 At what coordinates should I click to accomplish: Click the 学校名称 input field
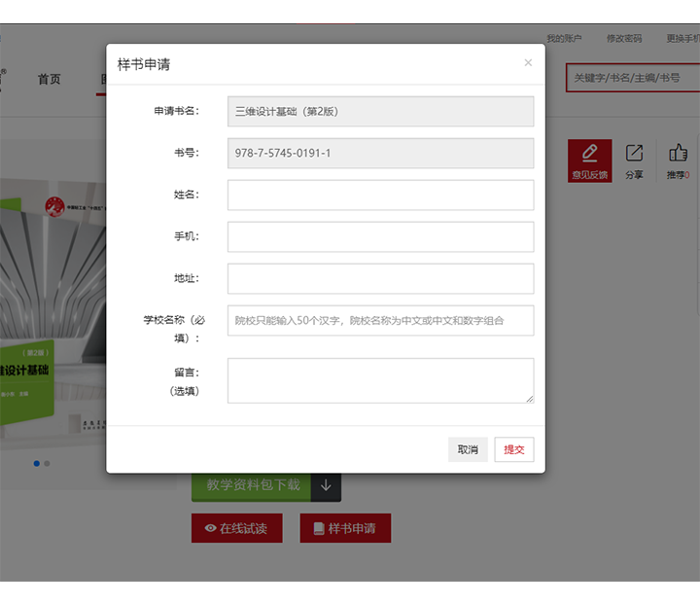tap(380, 321)
